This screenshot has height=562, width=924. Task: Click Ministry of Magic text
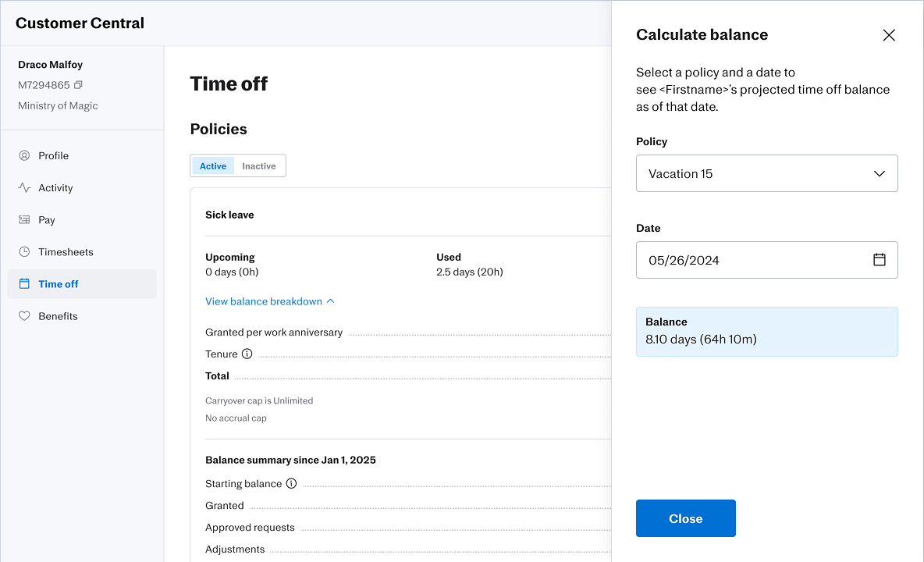58,105
